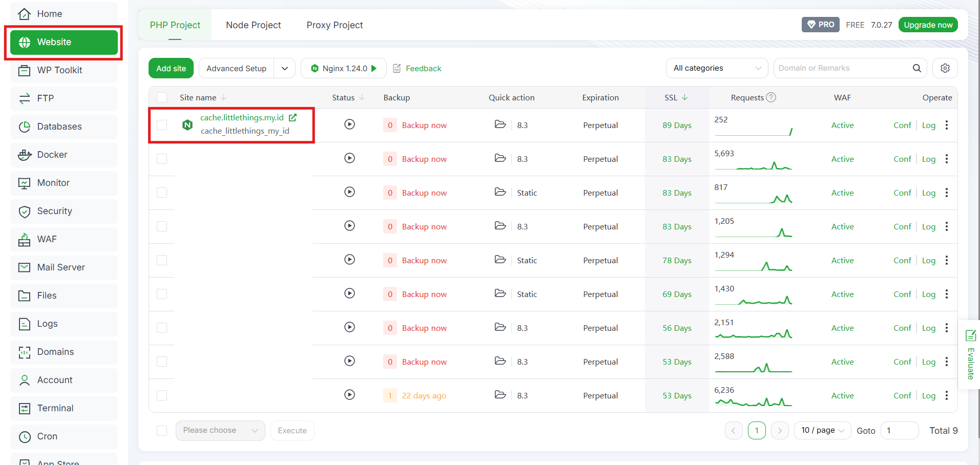Open the Monitor section

point(64,183)
